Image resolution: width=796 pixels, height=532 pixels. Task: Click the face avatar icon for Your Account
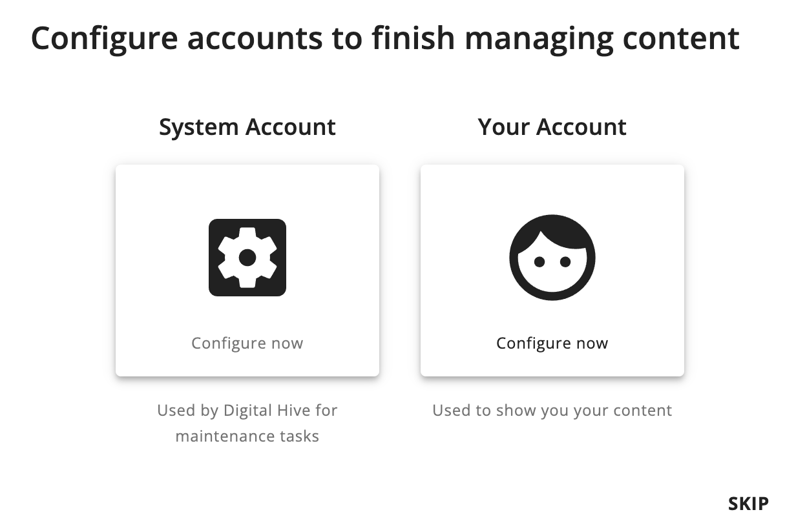tap(552, 257)
